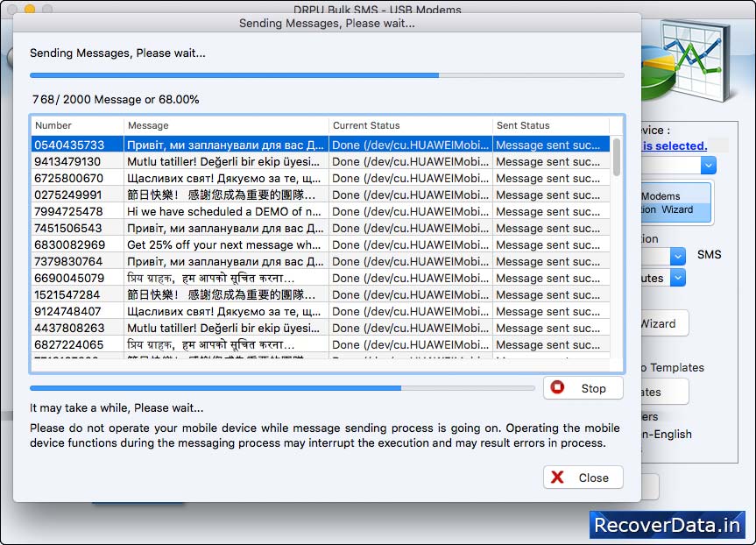The height and width of the screenshot is (545, 756).
Task: Select the Sent Status column header
Action: (x=551, y=125)
